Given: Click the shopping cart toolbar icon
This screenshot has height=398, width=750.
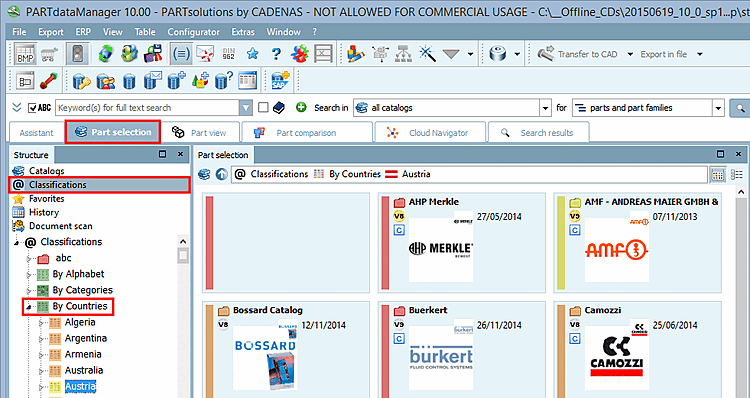Looking at the screenshot, I should point(49,54).
